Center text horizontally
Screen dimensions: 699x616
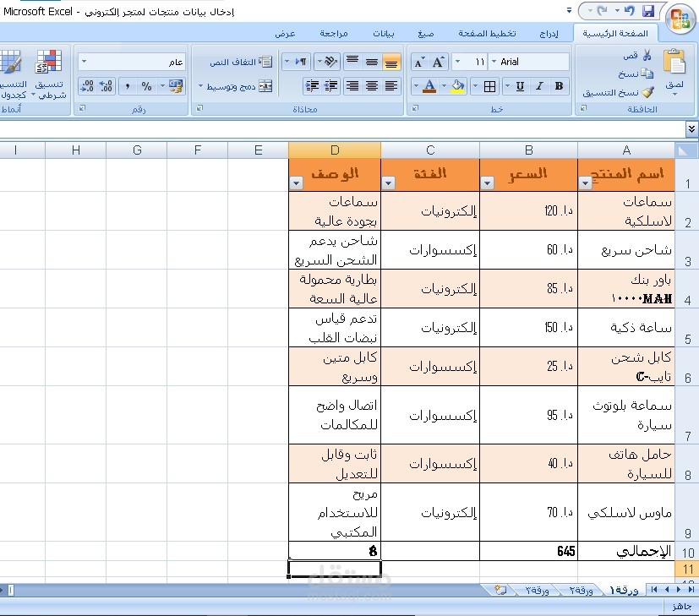(x=372, y=86)
